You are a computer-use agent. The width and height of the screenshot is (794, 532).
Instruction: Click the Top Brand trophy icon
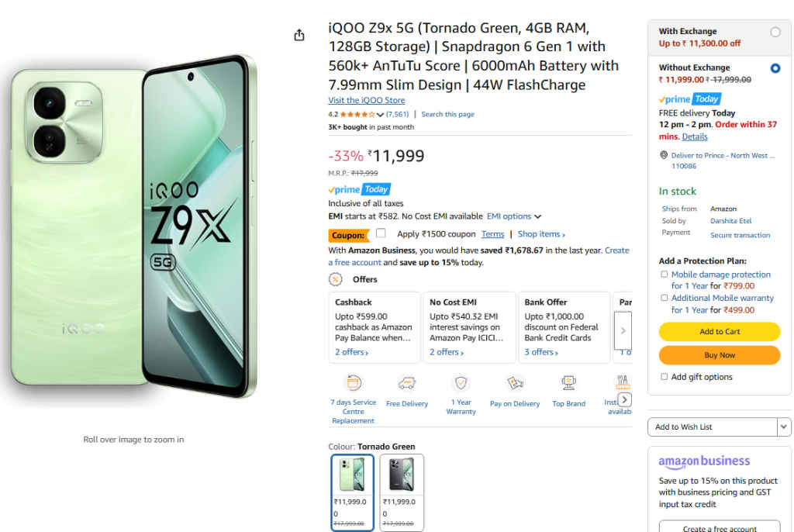tap(568, 381)
